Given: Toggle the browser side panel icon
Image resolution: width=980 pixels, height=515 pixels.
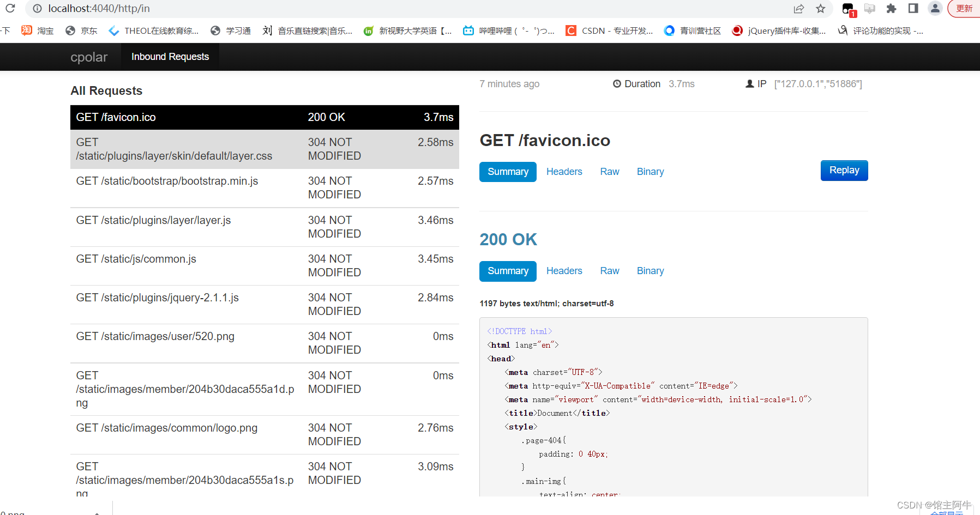Looking at the screenshot, I should tap(913, 8).
